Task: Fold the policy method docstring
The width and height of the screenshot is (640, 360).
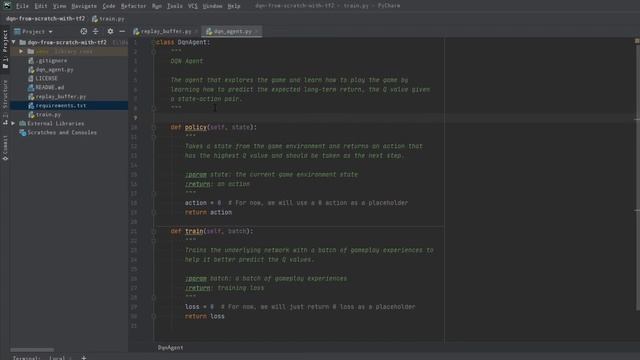Action: [154, 137]
